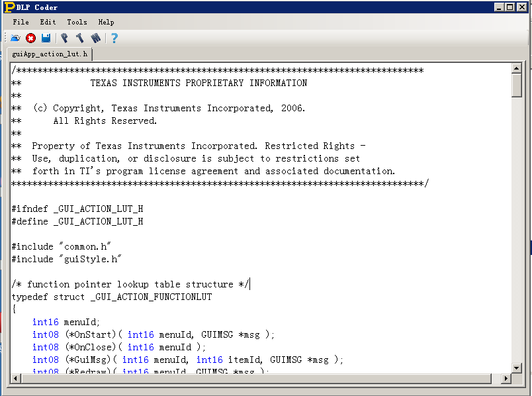Image resolution: width=532 pixels, height=396 pixels.
Task: Click the '(*OnStart)' function pointer line
Action: pyautogui.click(x=154, y=334)
